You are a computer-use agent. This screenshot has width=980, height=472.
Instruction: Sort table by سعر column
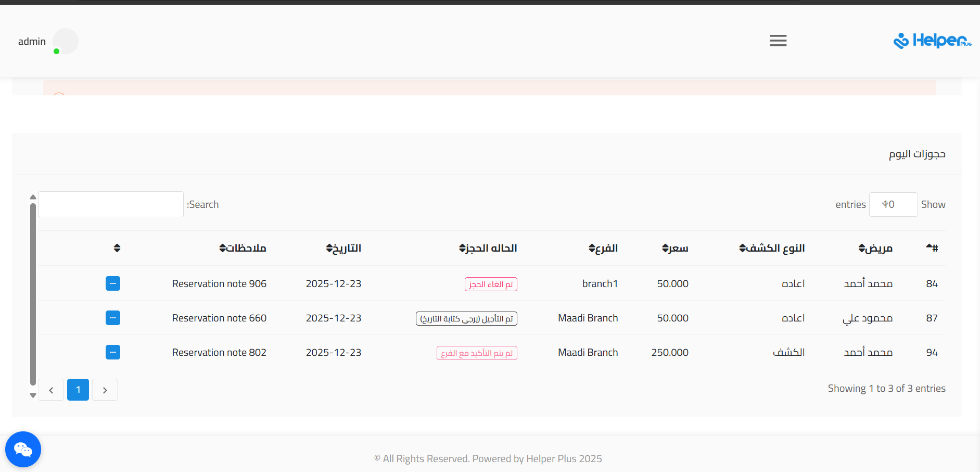pyautogui.click(x=675, y=248)
